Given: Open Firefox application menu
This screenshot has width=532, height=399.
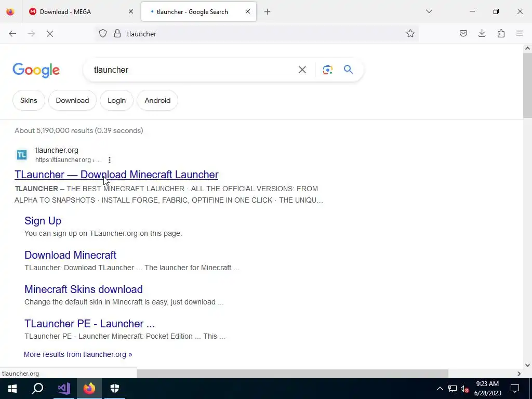Looking at the screenshot, I should click(x=520, y=34).
